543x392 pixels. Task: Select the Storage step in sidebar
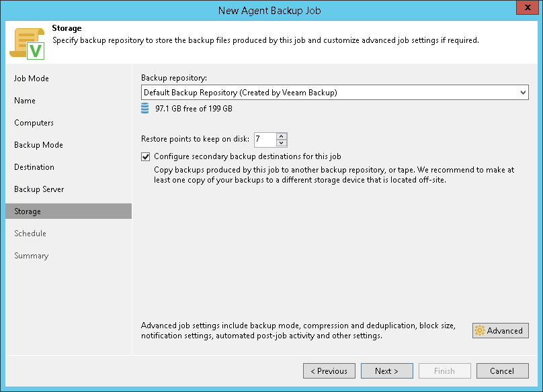point(28,211)
